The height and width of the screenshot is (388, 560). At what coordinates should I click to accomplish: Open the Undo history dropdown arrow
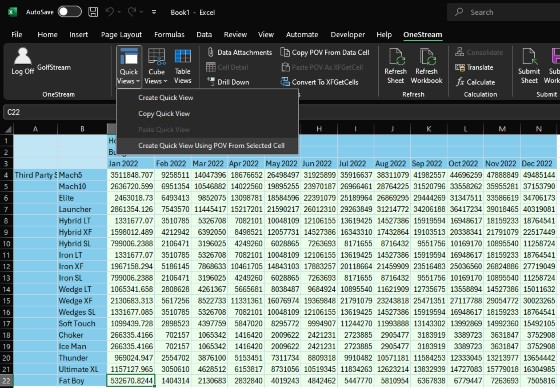pyautogui.click(x=119, y=12)
